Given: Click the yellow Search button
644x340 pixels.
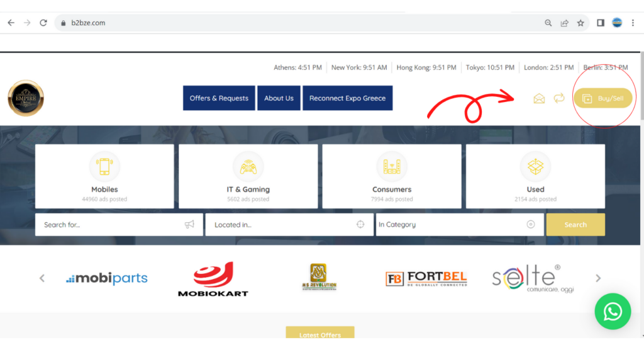Looking at the screenshot, I should pyautogui.click(x=575, y=225).
